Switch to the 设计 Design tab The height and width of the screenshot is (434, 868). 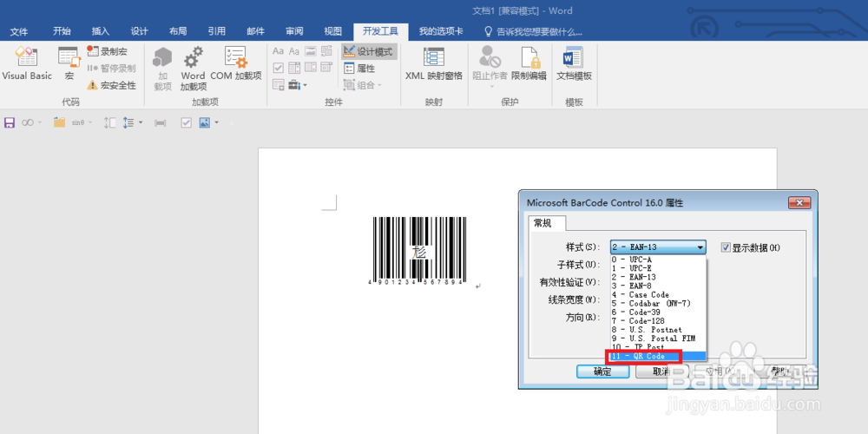140,31
